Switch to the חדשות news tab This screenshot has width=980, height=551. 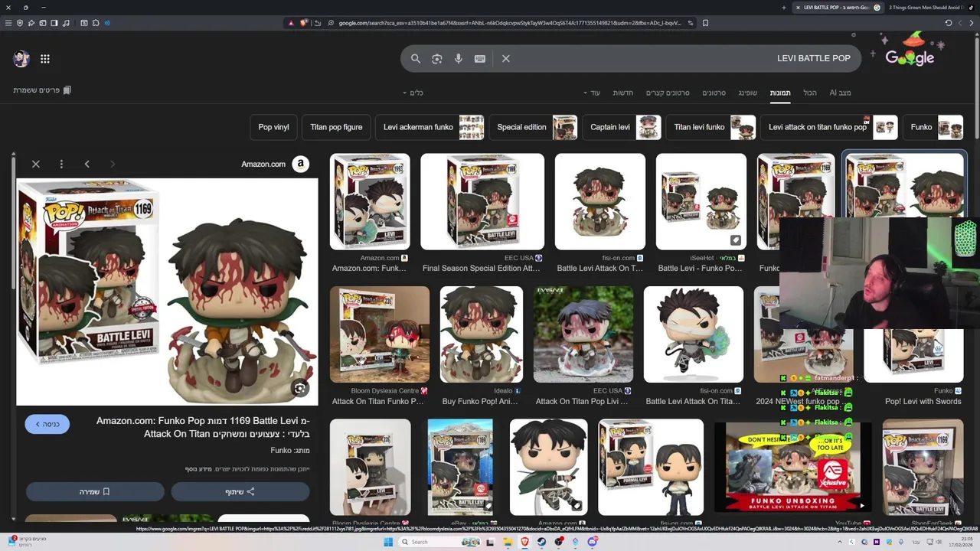622,93
